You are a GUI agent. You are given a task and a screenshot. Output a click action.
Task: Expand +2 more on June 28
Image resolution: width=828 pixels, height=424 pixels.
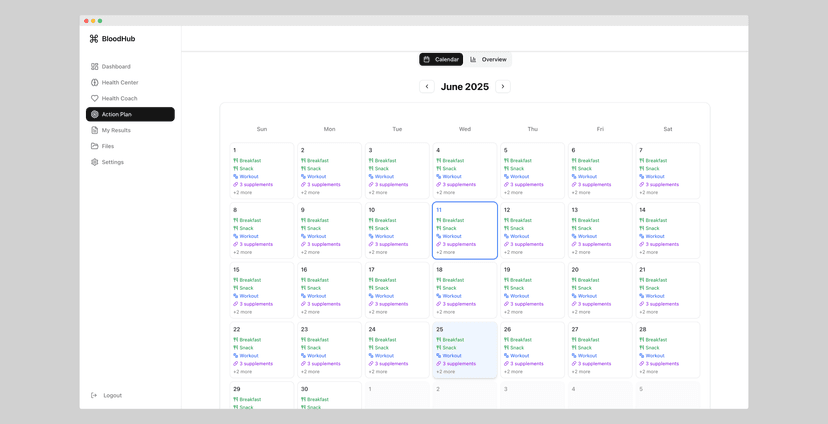[648, 371]
